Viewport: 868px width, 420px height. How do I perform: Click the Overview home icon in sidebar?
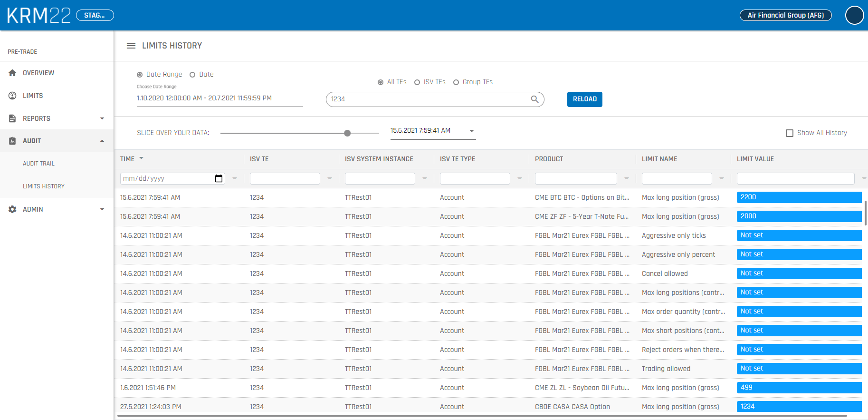click(13, 73)
